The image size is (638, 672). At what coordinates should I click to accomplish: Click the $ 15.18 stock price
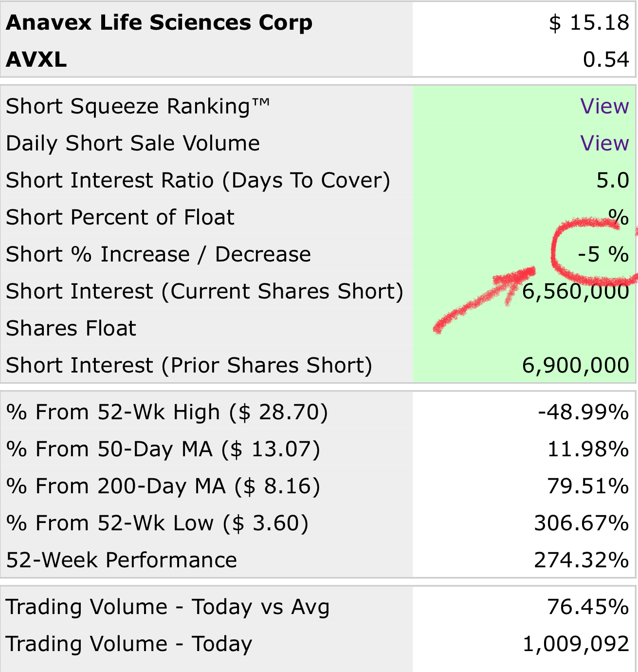(x=589, y=23)
